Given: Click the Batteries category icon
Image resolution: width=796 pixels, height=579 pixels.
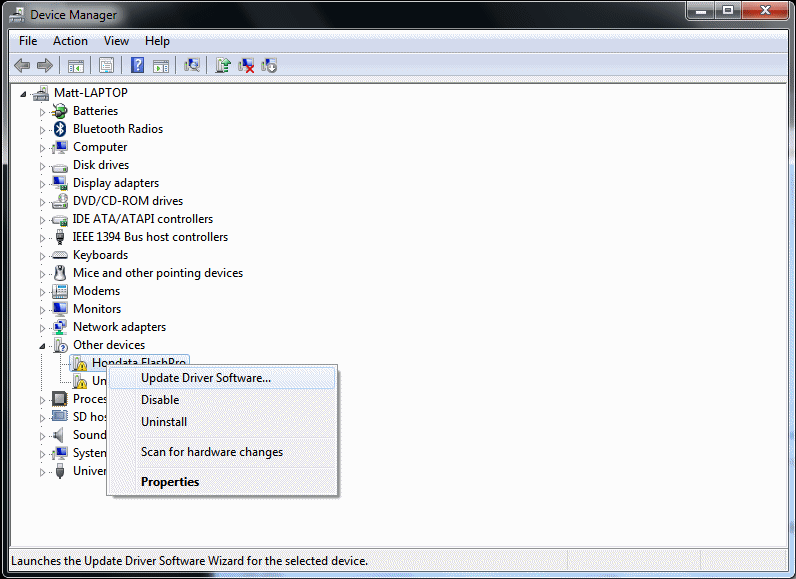Looking at the screenshot, I should point(60,111).
